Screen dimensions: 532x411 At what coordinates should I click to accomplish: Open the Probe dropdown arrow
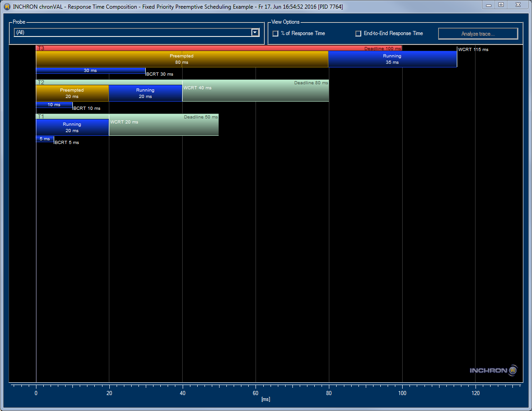coord(255,32)
